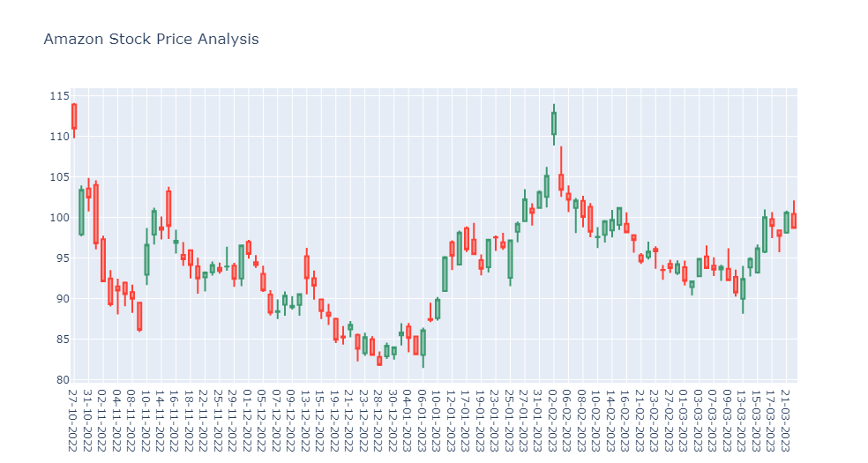Click the red candle just after the 114 peak

coord(561,183)
